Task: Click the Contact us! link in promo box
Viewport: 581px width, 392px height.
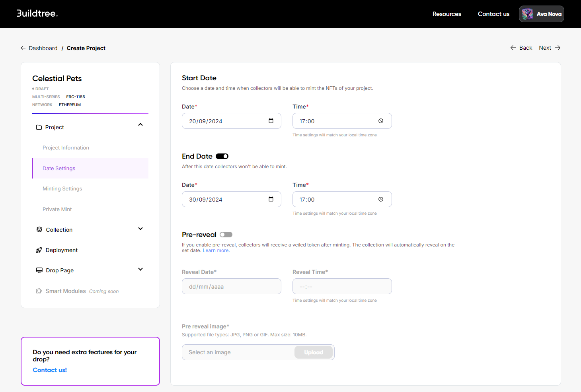Action: [50, 370]
